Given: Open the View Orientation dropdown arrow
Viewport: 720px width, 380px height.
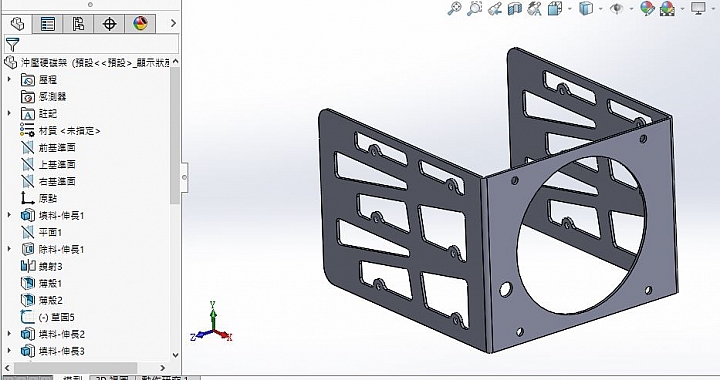Looking at the screenshot, I should [570, 9].
